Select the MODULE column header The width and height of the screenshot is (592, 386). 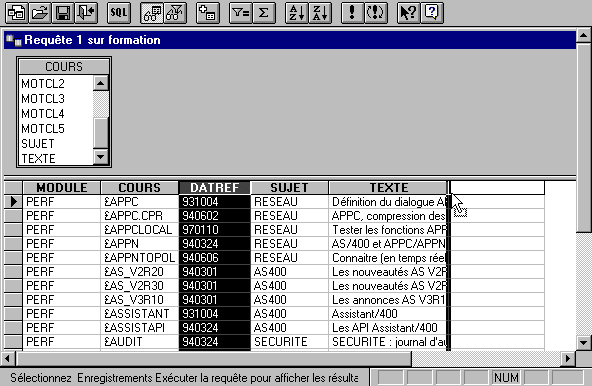point(62,188)
